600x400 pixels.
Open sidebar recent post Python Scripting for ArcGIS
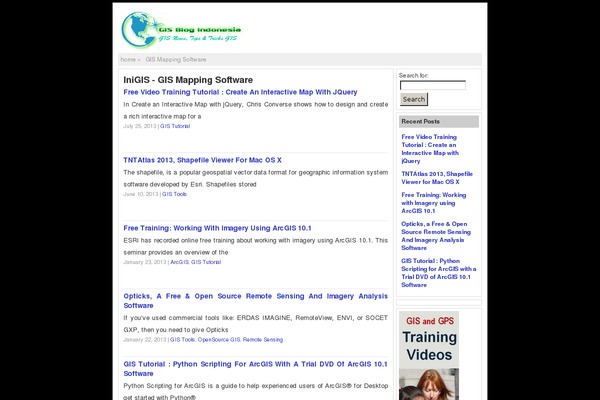(439, 273)
